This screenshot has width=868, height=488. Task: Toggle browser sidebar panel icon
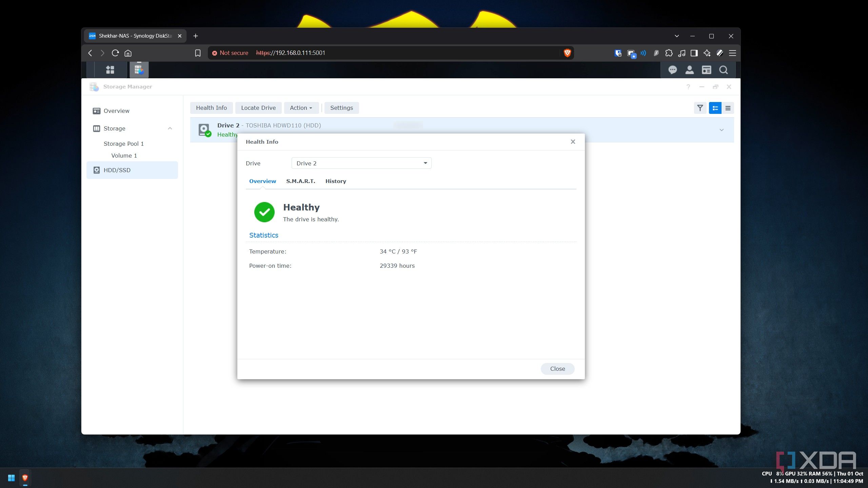coord(694,53)
